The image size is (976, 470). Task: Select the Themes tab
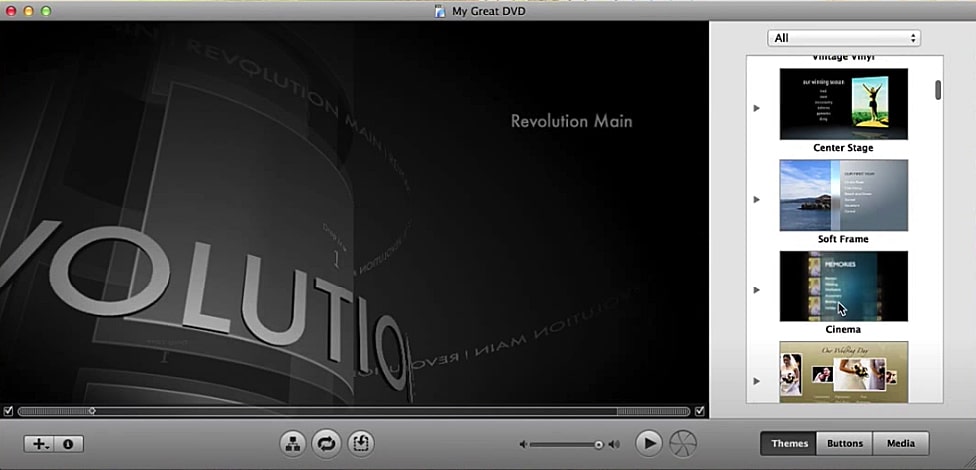[787, 444]
